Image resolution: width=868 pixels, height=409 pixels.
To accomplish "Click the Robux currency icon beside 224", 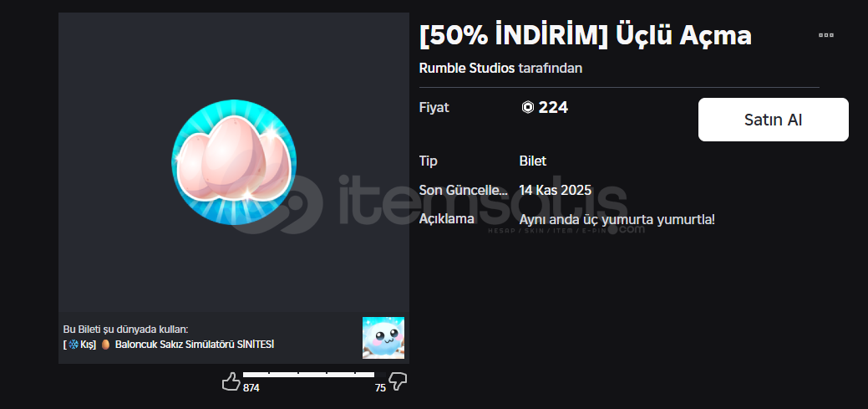I will (527, 108).
